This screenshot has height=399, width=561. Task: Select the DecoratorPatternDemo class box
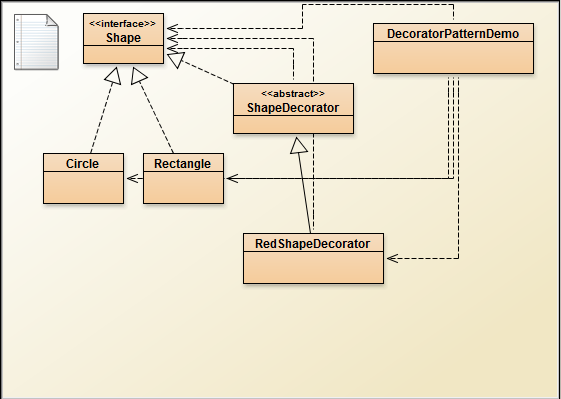tap(453, 49)
